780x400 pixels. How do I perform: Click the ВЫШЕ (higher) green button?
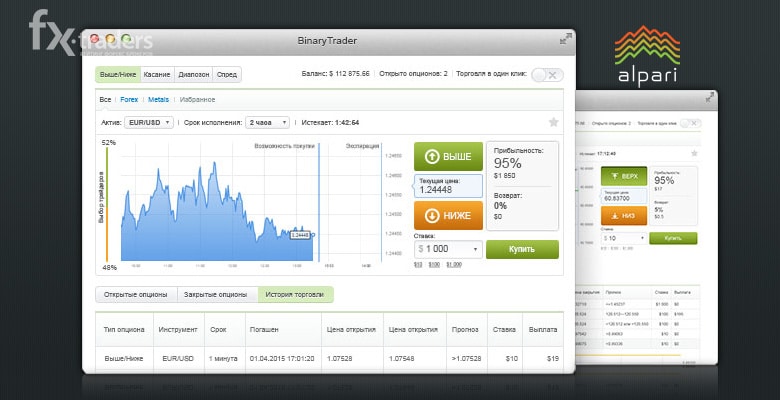tap(448, 156)
